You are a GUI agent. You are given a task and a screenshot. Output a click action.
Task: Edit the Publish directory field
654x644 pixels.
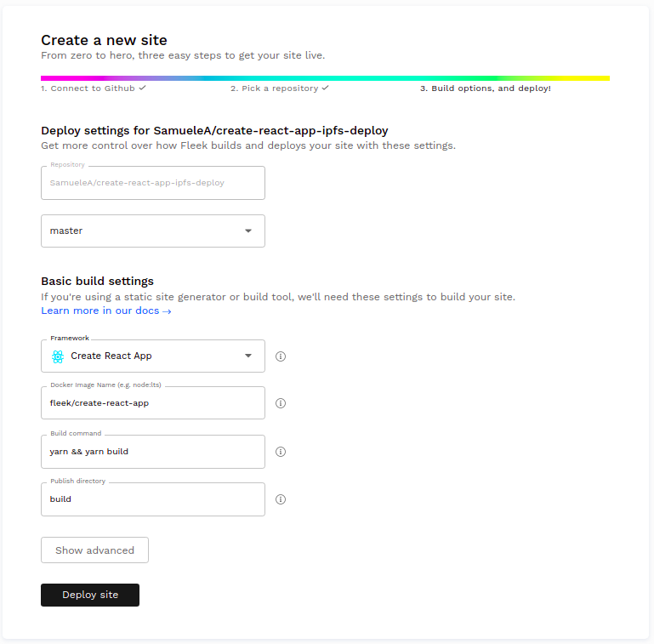pyautogui.click(x=153, y=499)
